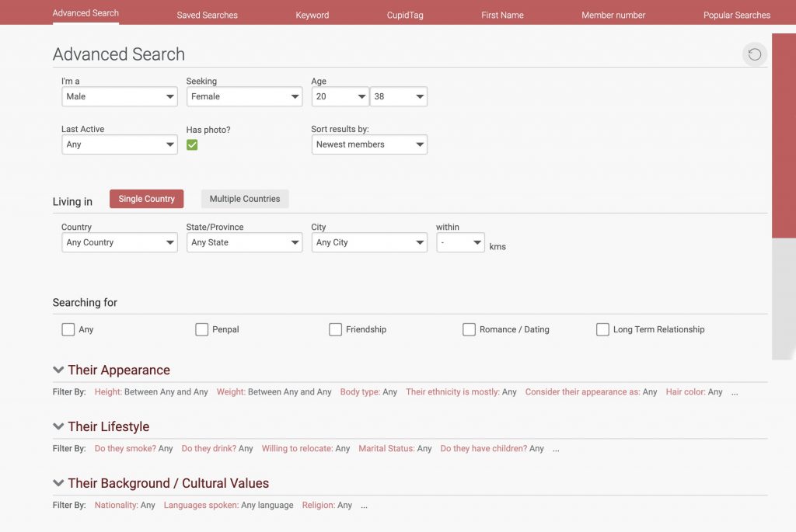Open the "I'm a" Male dropdown

click(x=120, y=96)
